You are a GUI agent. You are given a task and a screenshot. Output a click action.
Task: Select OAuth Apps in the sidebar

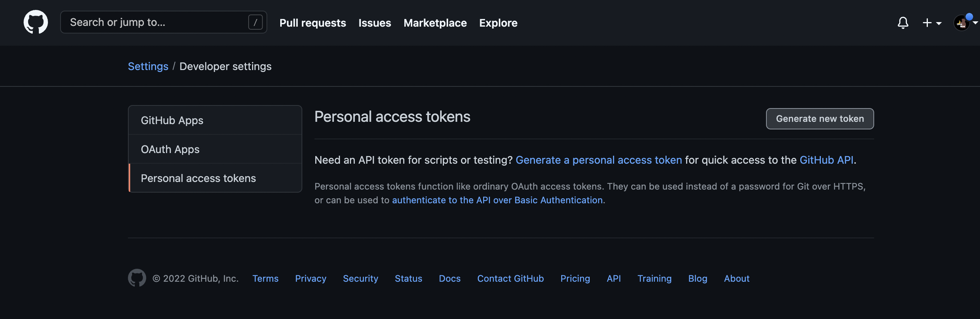click(215, 149)
